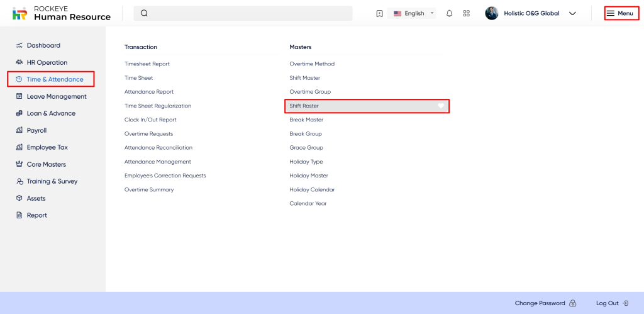Click the Log Out icon

(x=625, y=303)
